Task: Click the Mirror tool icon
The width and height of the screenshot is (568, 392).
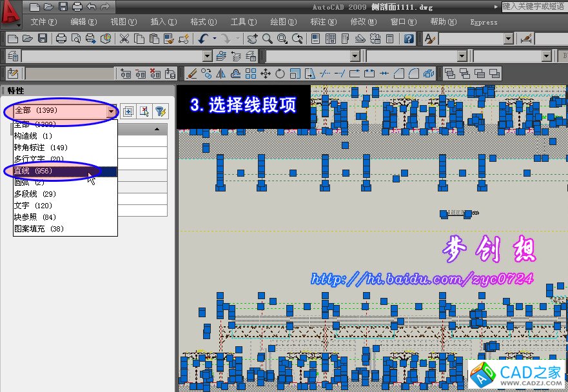Action: coord(221,73)
